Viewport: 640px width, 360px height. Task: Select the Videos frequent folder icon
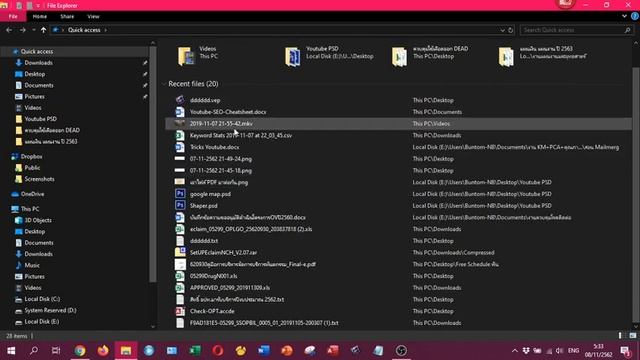[x=186, y=56]
